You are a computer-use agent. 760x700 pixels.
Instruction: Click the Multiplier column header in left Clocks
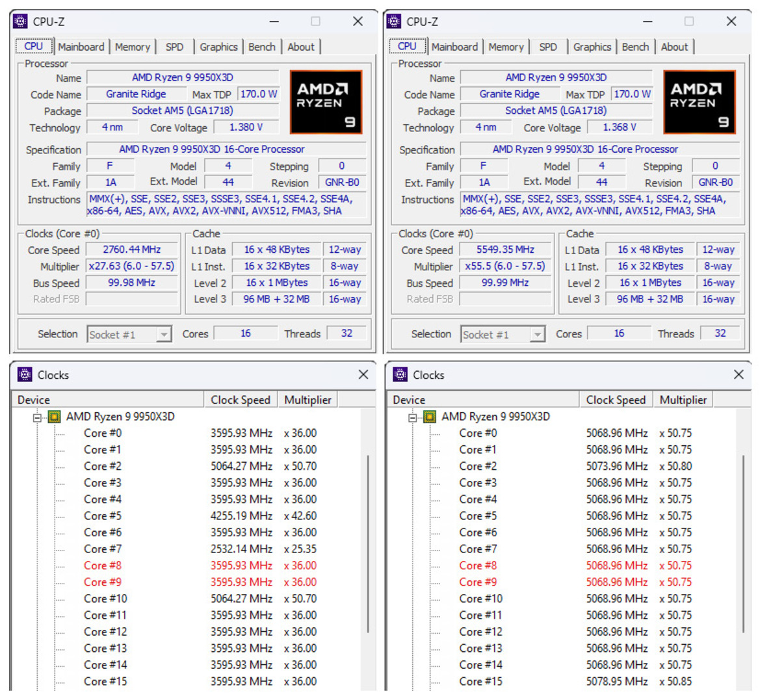click(x=308, y=400)
